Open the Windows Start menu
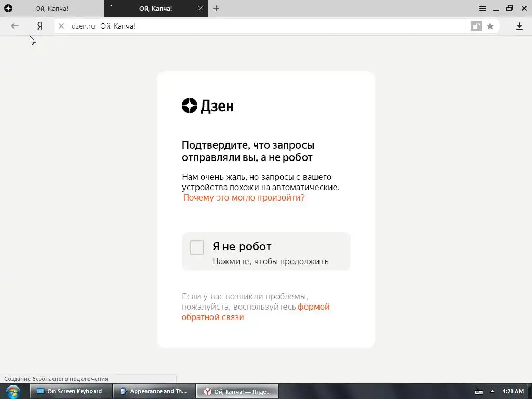The width and height of the screenshot is (532, 399). [x=13, y=392]
